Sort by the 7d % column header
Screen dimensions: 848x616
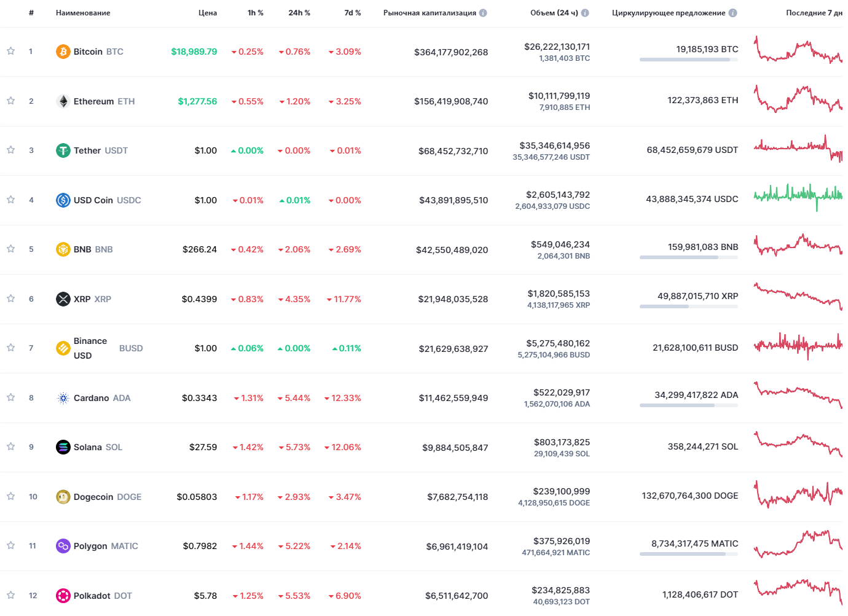click(x=353, y=13)
